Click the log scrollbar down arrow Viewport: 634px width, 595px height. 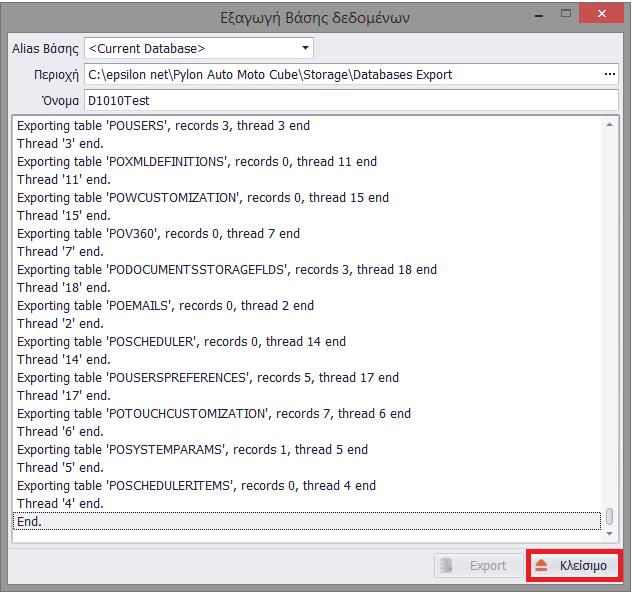[x=609, y=534]
